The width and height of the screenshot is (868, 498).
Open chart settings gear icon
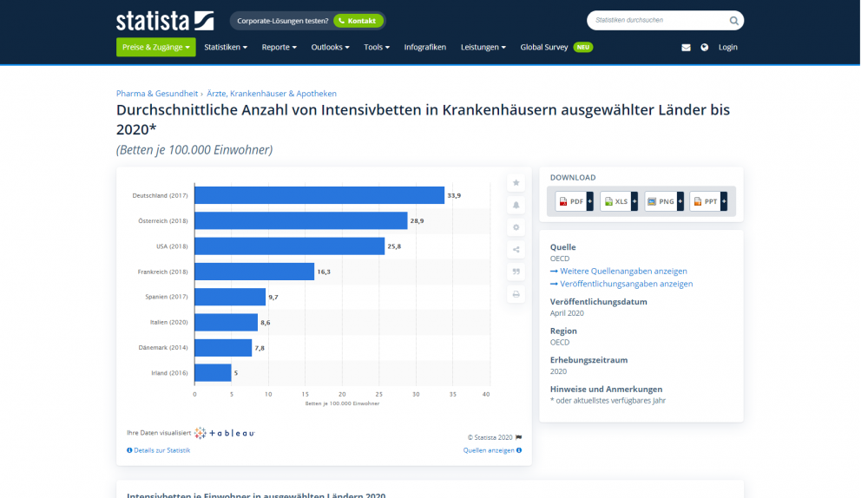pyautogui.click(x=516, y=227)
